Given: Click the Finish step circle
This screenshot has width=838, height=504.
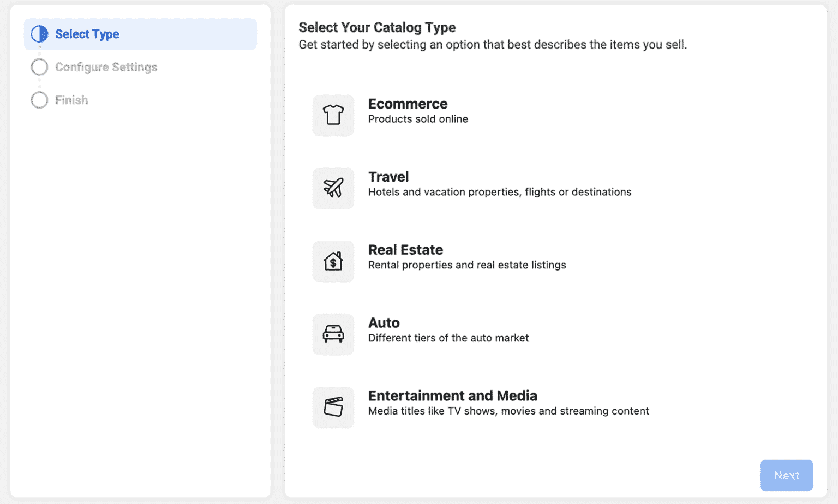Looking at the screenshot, I should point(39,100).
